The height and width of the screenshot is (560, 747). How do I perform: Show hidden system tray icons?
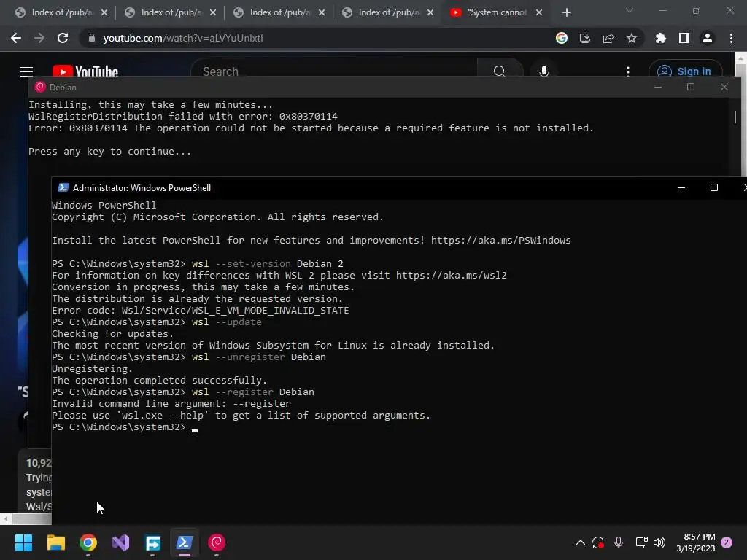coord(580,542)
